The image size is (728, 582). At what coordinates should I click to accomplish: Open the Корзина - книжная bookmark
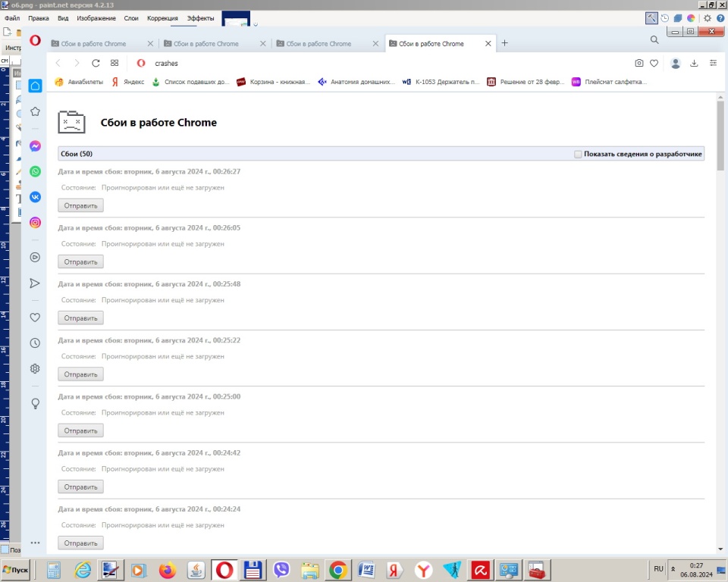(274, 82)
